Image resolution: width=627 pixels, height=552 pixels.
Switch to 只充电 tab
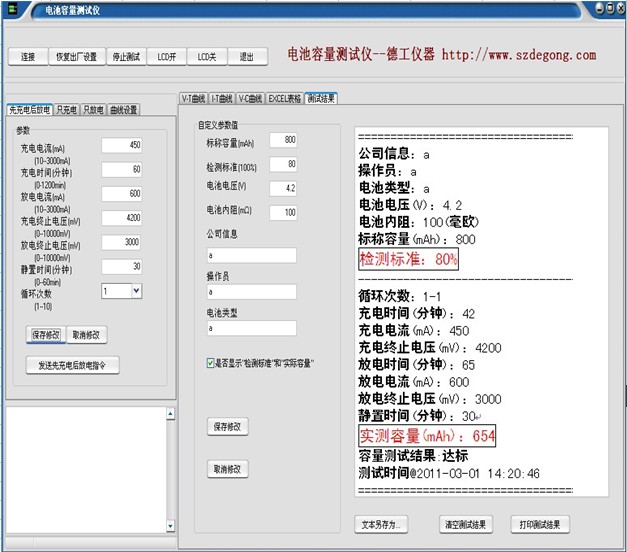pos(66,110)
